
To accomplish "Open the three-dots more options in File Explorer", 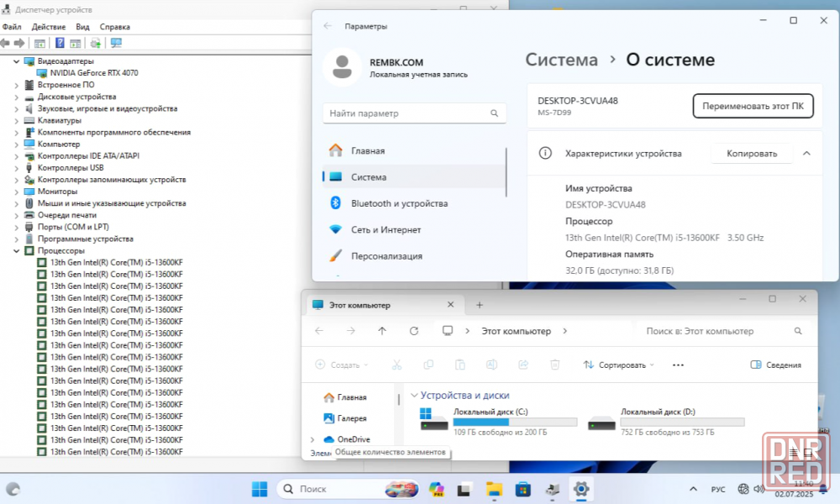I will pyautogui.click(x=679, y=365).
